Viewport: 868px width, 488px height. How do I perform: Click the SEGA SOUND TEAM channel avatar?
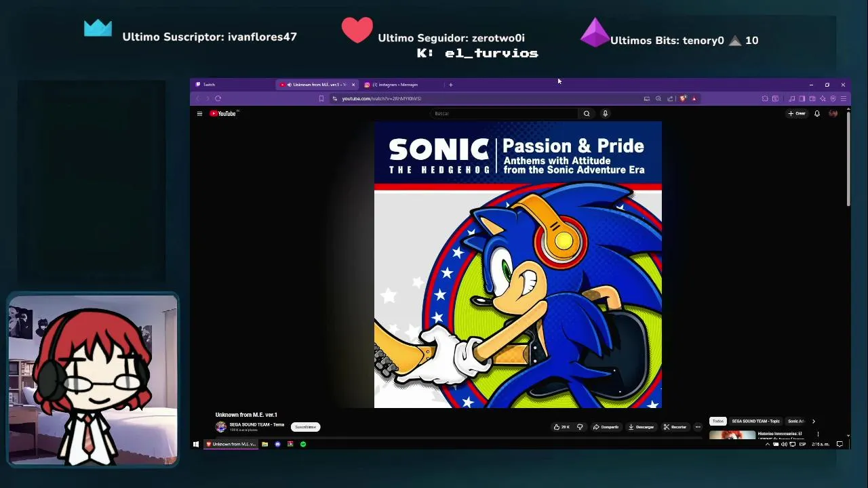coord(220,427)
